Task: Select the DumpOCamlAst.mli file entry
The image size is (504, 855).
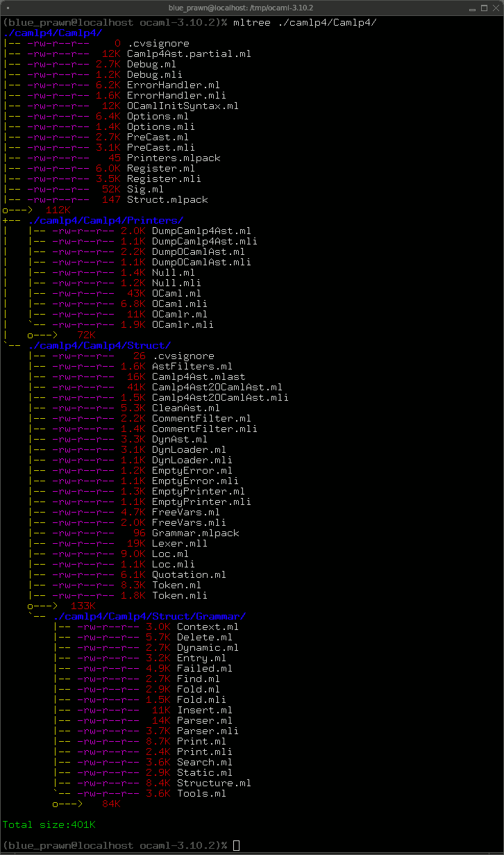Action: click(140, 262)
